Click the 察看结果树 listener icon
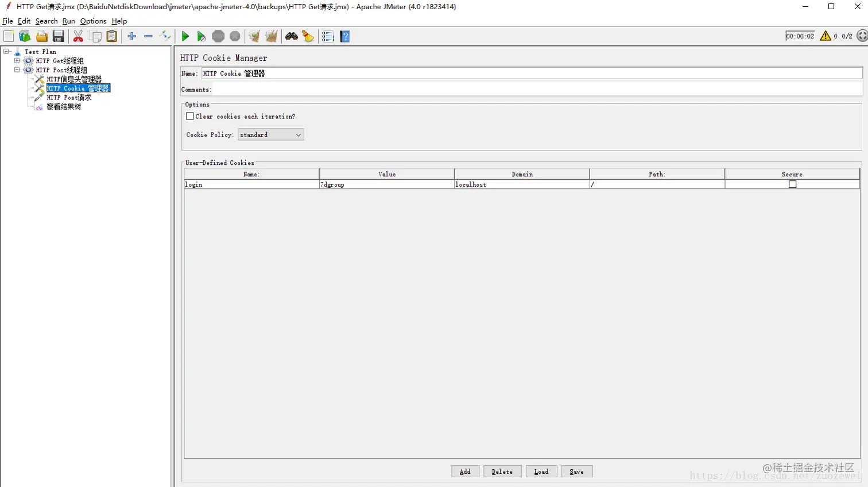Screen dimensions: 868x487 click(x=39, y=107)
